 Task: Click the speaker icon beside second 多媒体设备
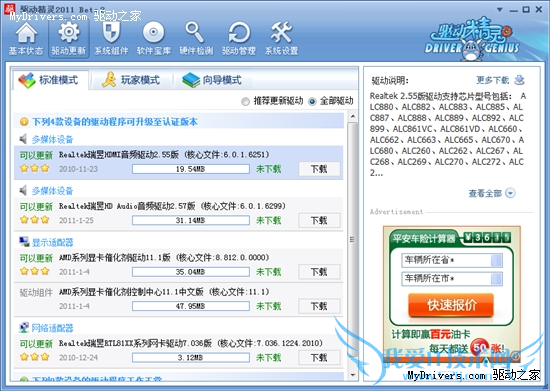[x=23, y=191]
